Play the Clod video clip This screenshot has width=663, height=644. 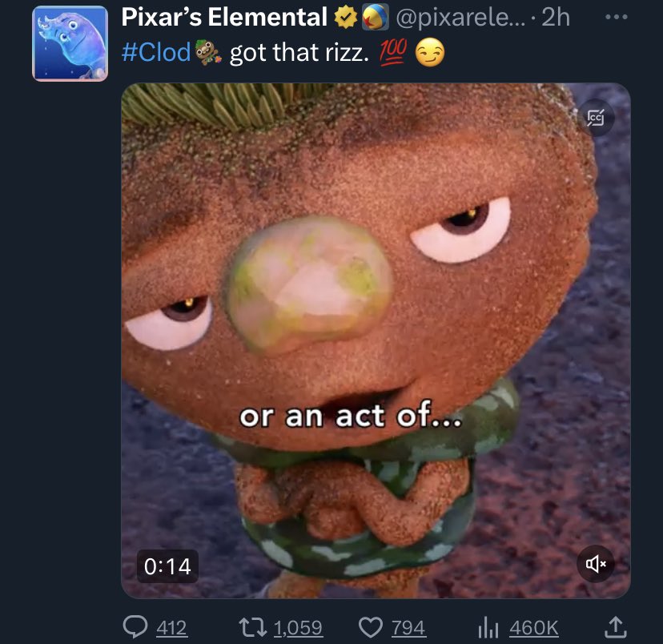(376, 340)
